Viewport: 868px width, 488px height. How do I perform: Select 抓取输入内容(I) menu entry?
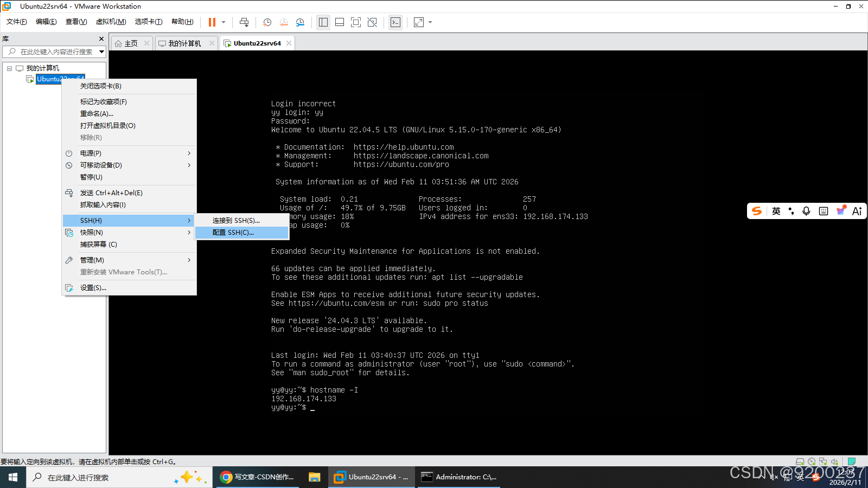click(103, 205)
